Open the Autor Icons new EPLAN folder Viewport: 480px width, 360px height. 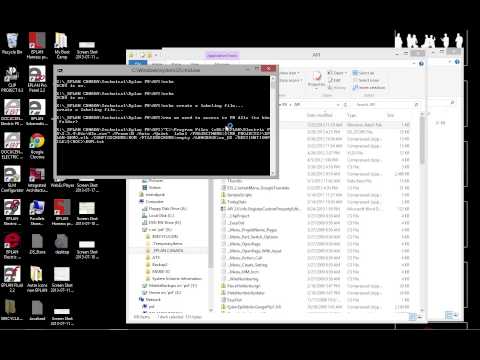[37, 279]
